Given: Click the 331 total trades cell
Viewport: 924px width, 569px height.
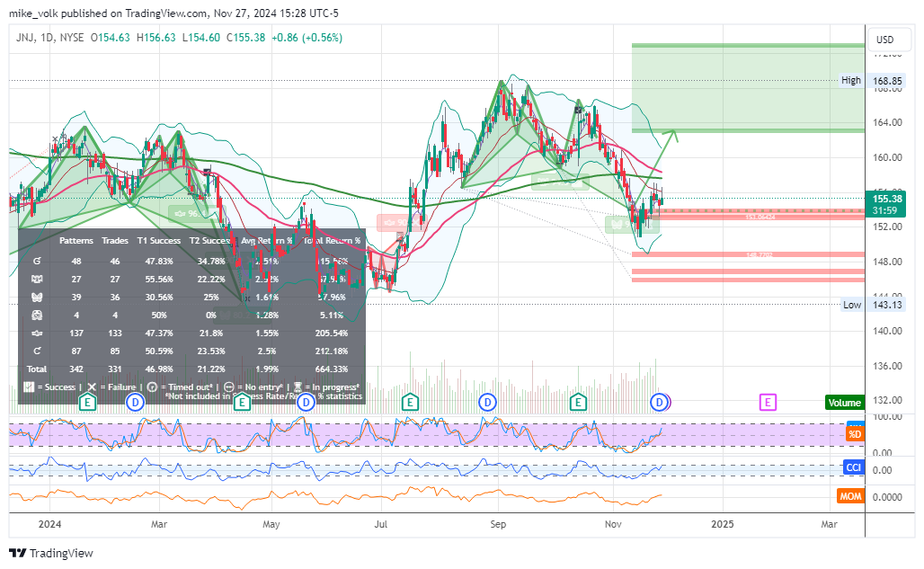Looking at the screenshot, I should [x=115, y=369].
